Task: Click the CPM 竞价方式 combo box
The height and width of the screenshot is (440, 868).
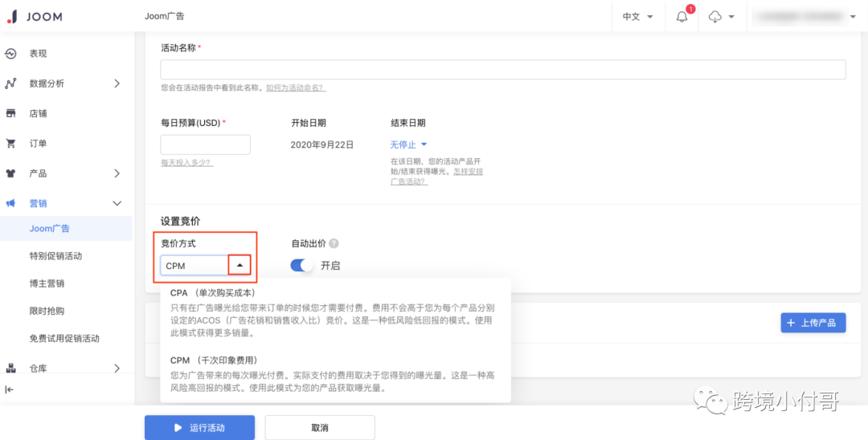Action: tap(206, 265)
